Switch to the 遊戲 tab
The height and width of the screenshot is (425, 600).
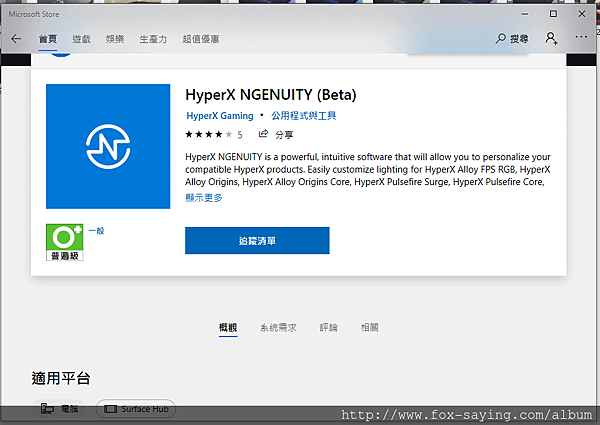coord(82,39)
